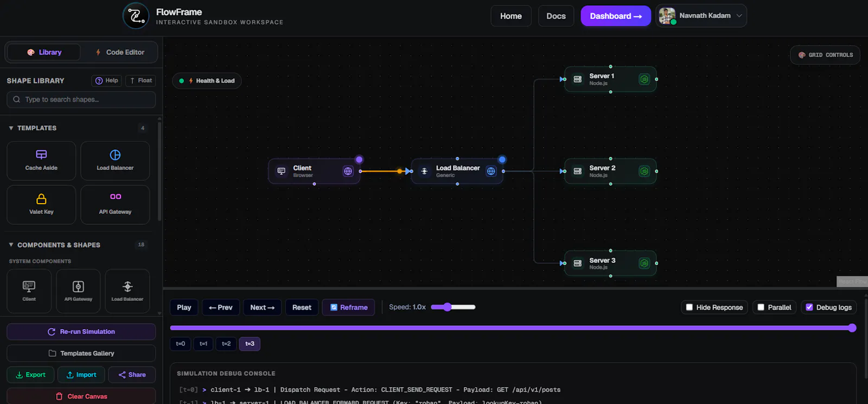Screen dimensions: 868x404
Task: Collapse the Templates section
Action: (11, 128)
